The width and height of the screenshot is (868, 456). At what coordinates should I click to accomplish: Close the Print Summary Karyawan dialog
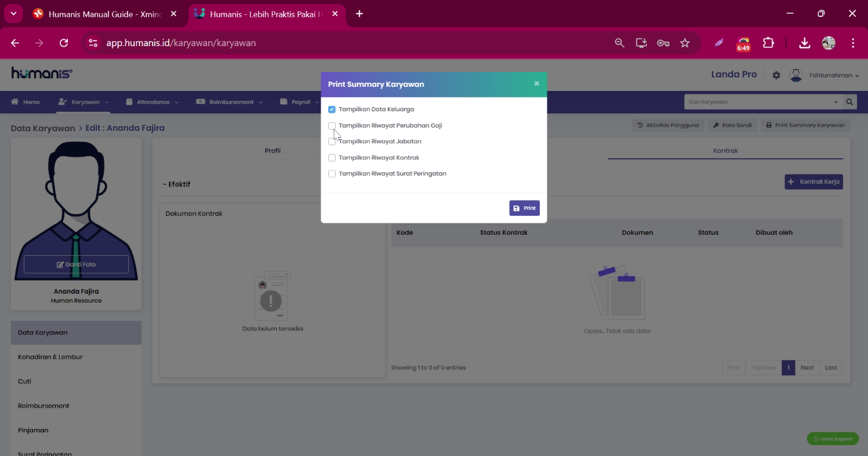[x=536, y=83]
